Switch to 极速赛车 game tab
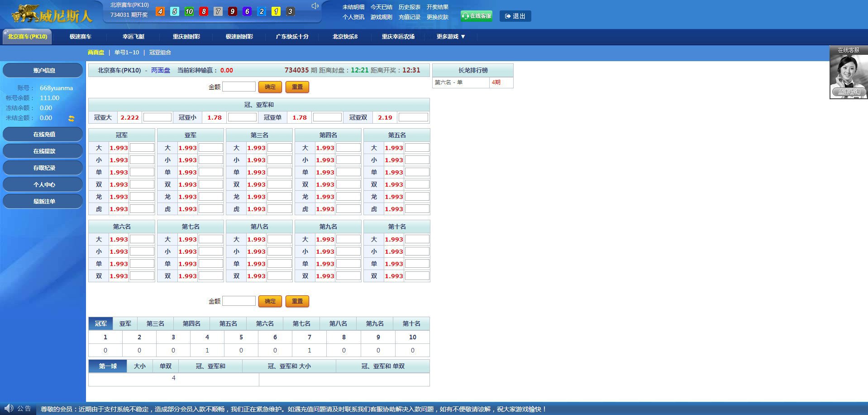The height and width of the screenshot is (415, 868). coord(80,37)
